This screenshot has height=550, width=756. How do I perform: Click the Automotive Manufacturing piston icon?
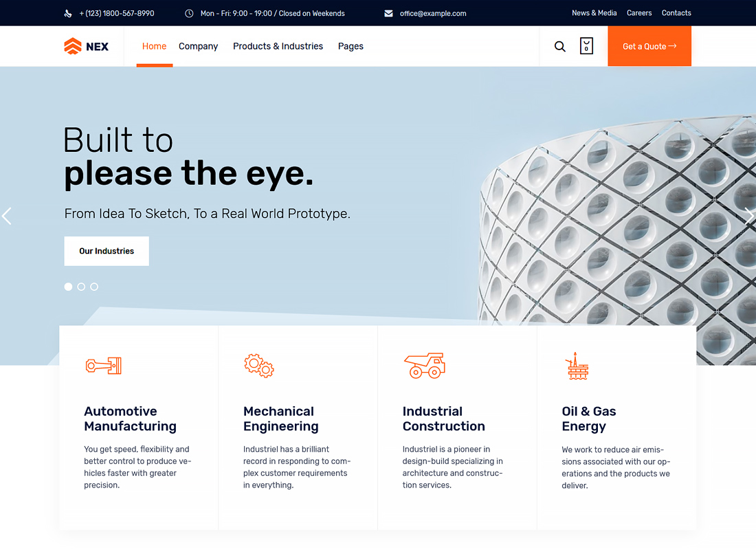(x=104, y=366)
